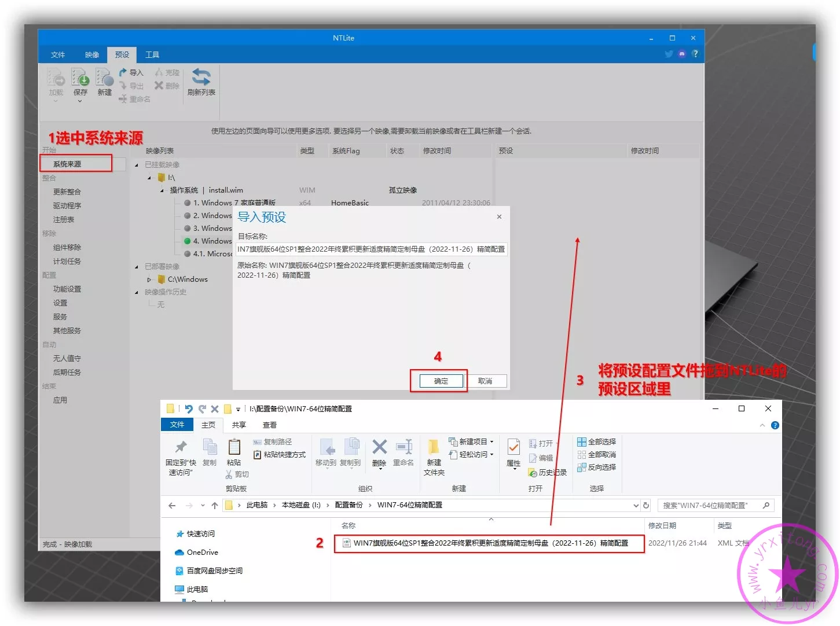
Task: Click 导出 (export) in NTLite toolbar
Action: pos(131,86)
